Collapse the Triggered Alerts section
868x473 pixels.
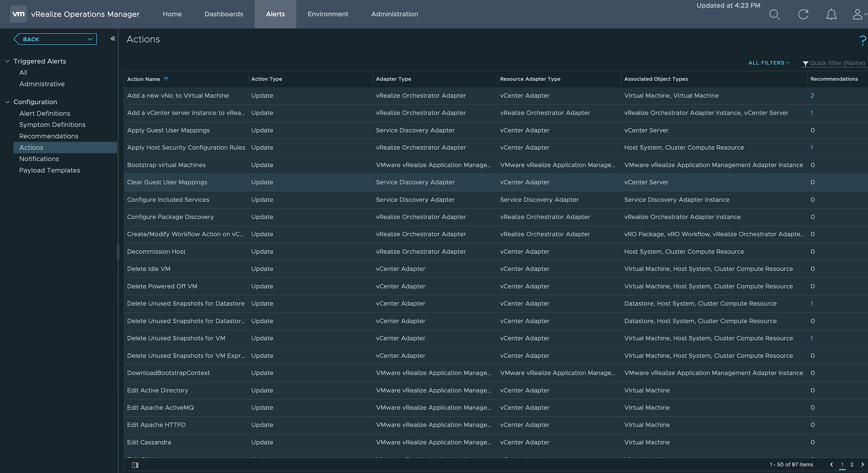pyautogui.click(x=7, y=61)
